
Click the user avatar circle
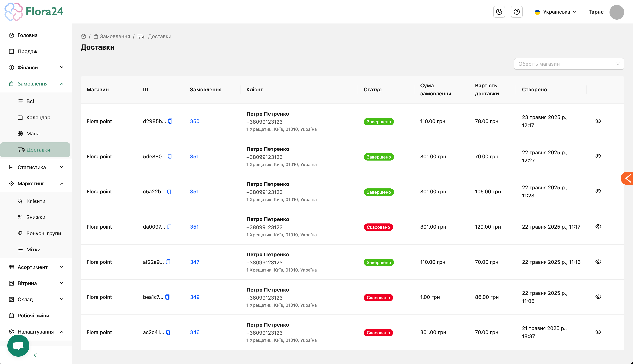tap(616, 12)
